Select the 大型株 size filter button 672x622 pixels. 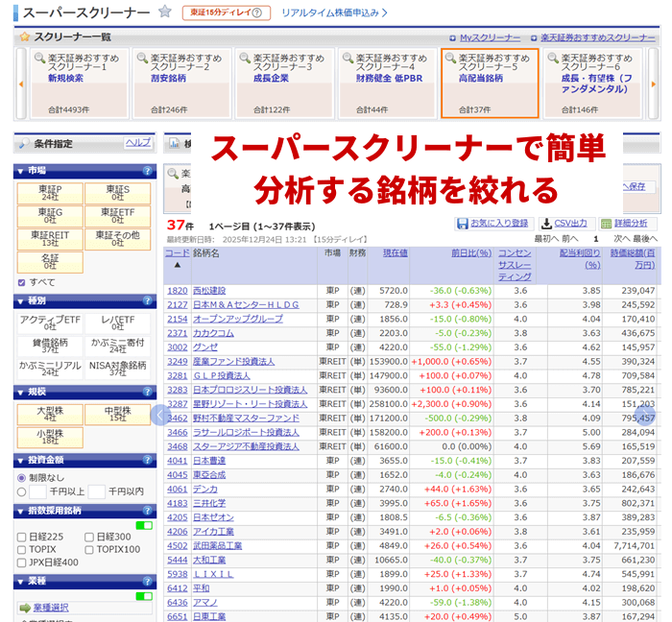[50, 415]
